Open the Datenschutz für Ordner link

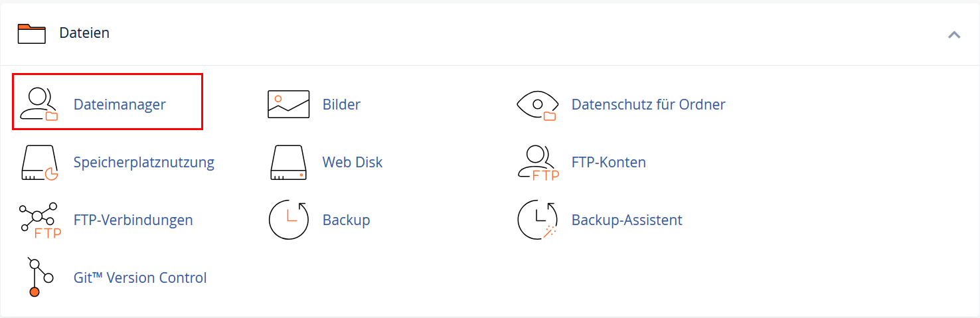coord(648,104)
